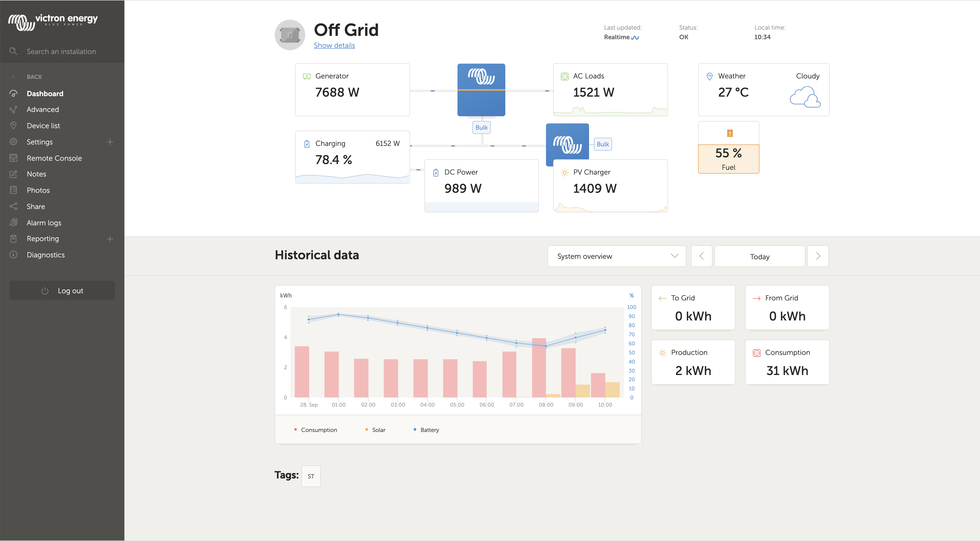Open the Device list menu item
This screenshot has height=541, width=980.
43,126
